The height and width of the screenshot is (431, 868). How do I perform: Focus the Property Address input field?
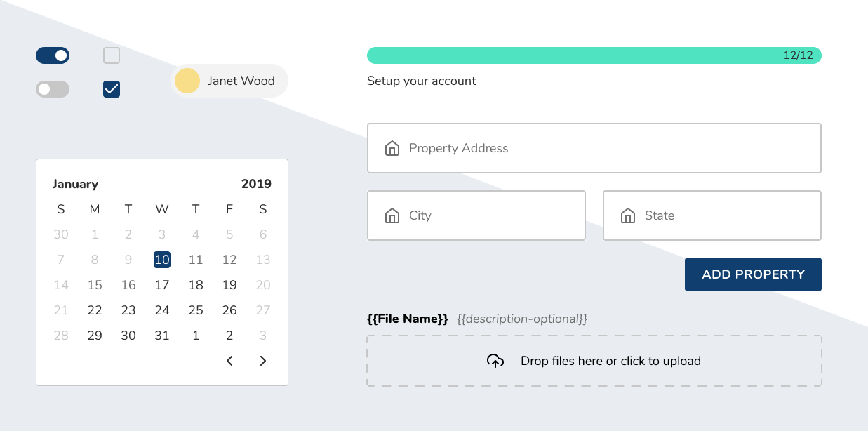point(603,148)
